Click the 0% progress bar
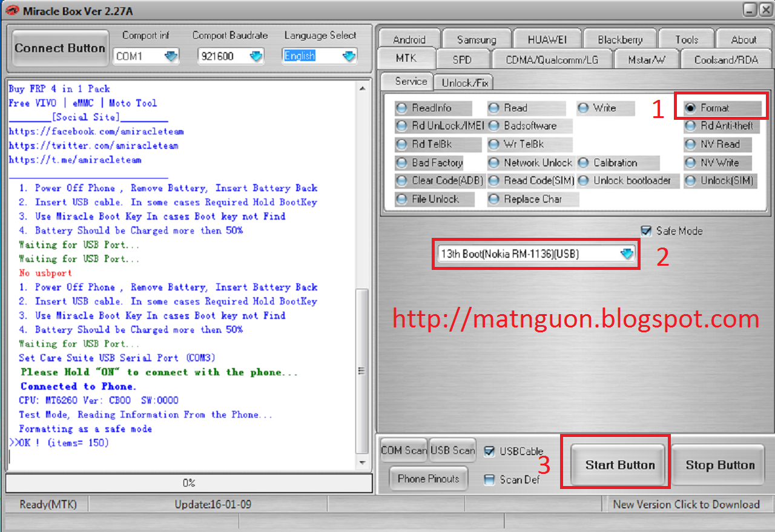The width and height of the screenshot is (775, 532). click(x=189, y=483)
